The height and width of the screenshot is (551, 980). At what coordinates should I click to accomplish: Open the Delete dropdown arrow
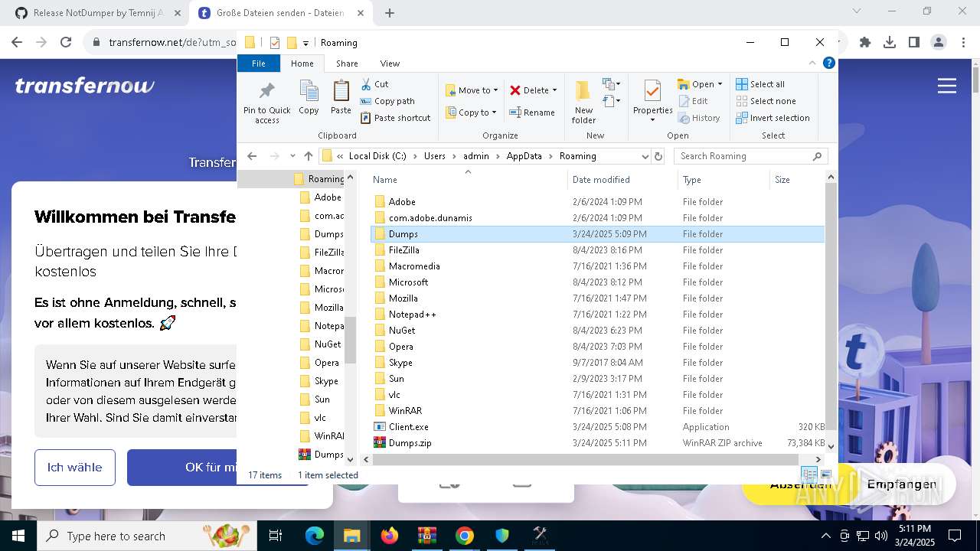point(554,90)
